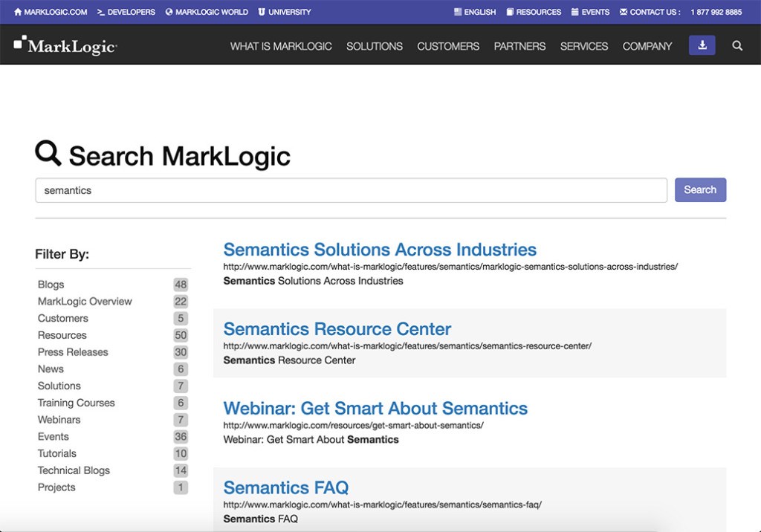761x532 pixels.
Task: Open MARKLOGIC WORLD link
Action: point(207,12)
